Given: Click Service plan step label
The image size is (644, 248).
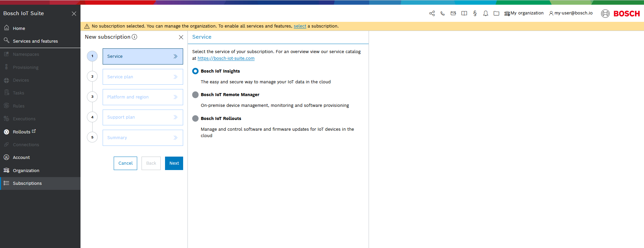Looking at the screenshot, I should click(120, 77).
